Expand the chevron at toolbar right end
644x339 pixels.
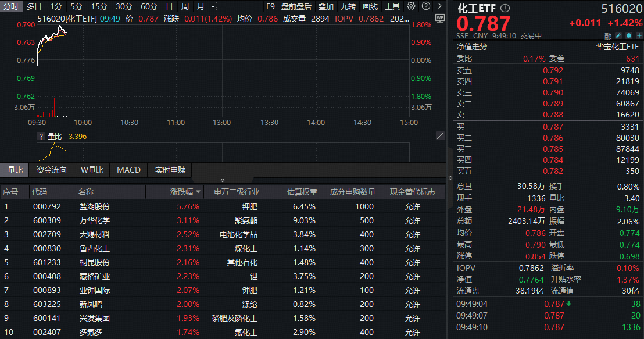coord(440,6)
